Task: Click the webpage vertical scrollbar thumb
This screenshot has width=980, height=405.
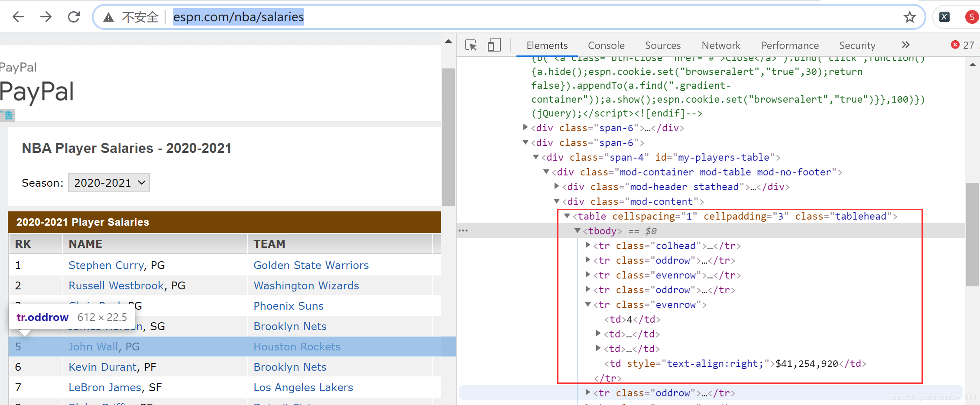Action: coord(448,137)
